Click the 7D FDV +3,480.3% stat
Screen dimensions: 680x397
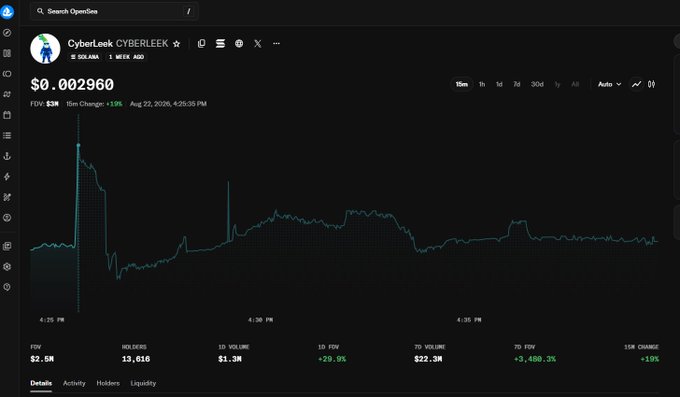pyautogui.click(x=535, y=354)
